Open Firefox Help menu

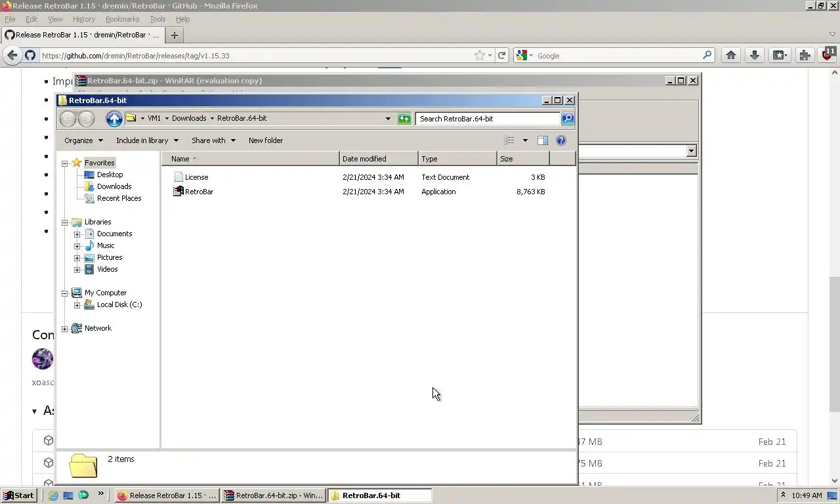[182, 19]
